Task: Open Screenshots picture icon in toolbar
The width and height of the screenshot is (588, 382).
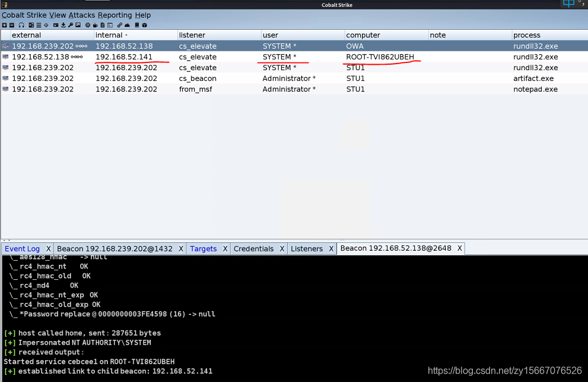Action: click(78, 25)
